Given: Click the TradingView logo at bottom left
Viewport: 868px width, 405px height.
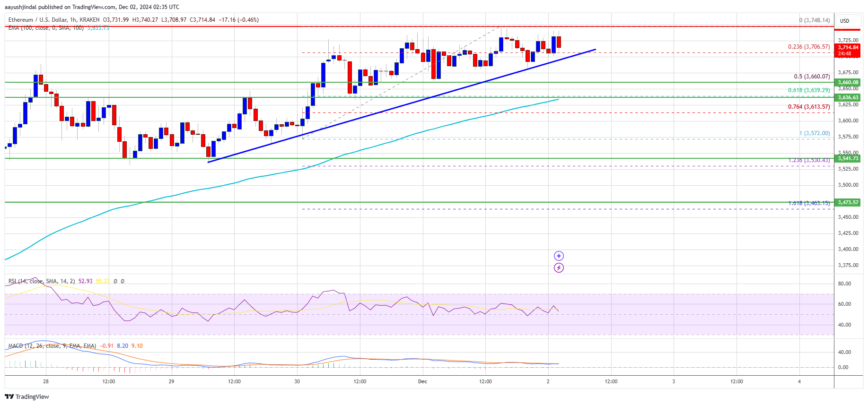Looking at the screenshot, I should (27, 396).
